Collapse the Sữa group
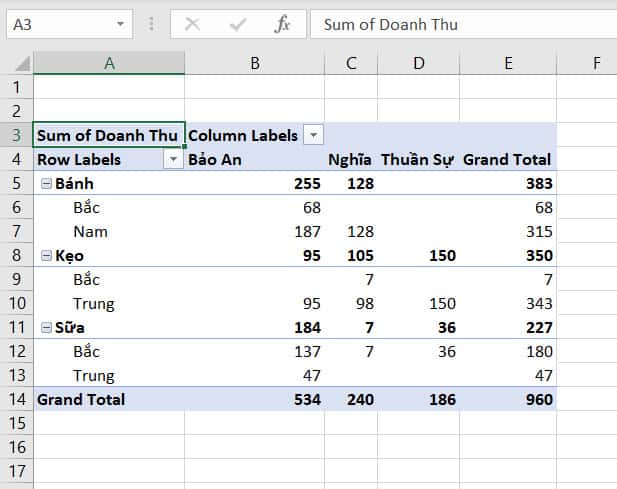Viewport: 617px width, 489px height. 46,327
